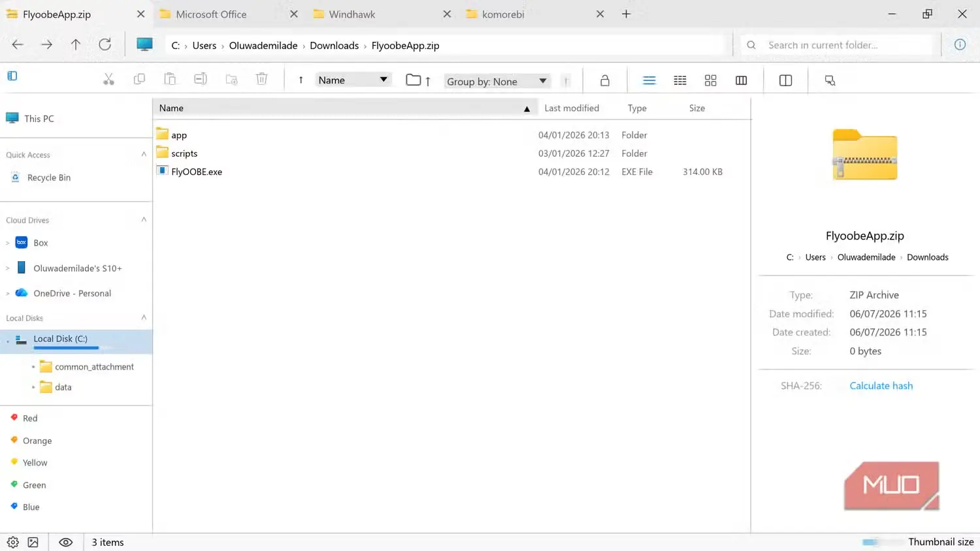Switch to the list view layout
Image resolution: width=980 pixels, height=551 pixels.
click(649, 80)
